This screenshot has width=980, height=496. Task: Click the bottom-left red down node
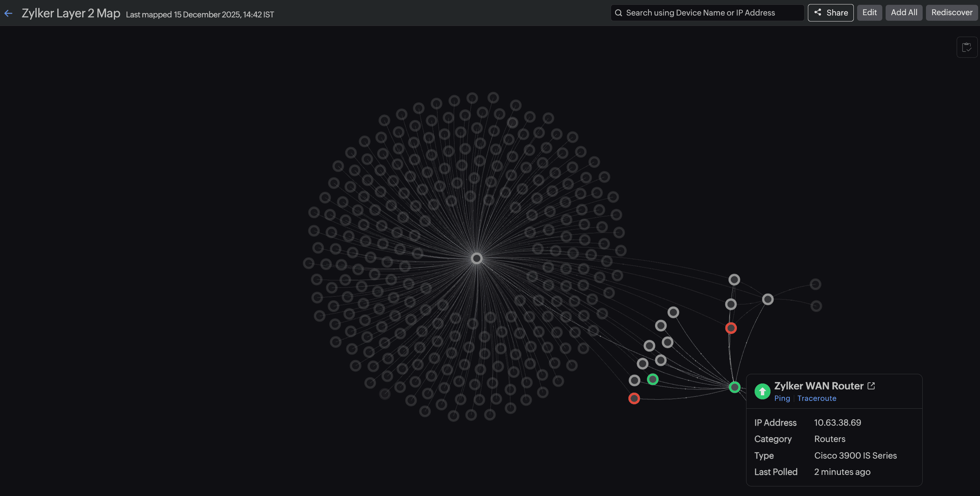[x=634, y=398]
